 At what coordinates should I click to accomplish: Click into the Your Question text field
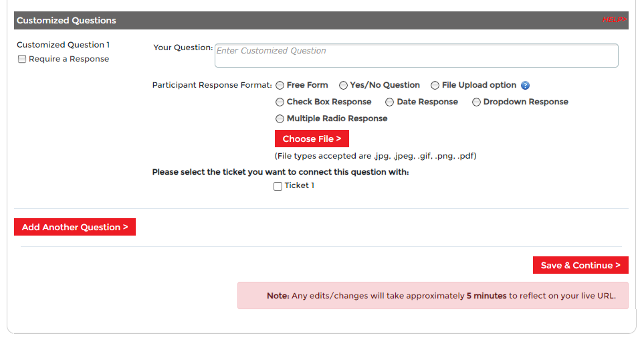[416, 56]
